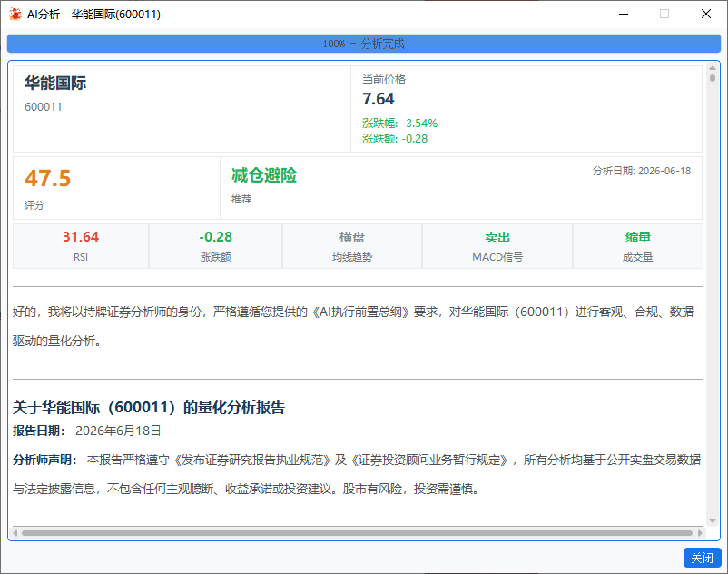Click the app icon in the title bar

click(x=15, y=14)
